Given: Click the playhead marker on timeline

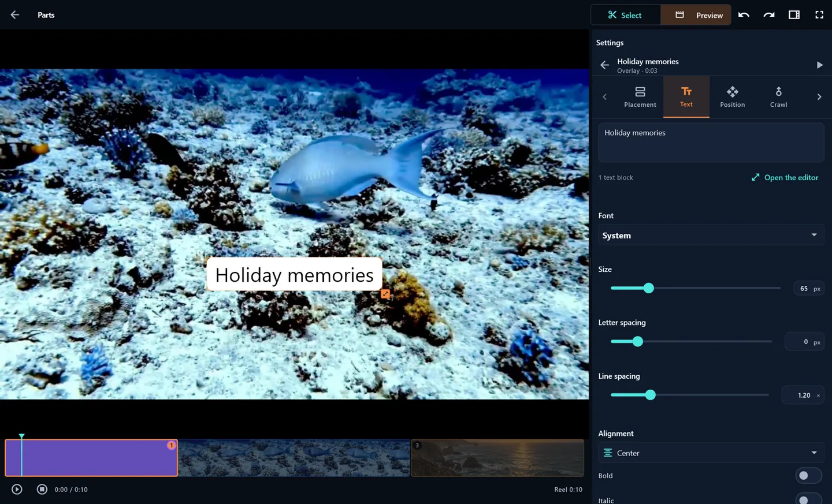Looking at the screenshot, I should (21, 436).
